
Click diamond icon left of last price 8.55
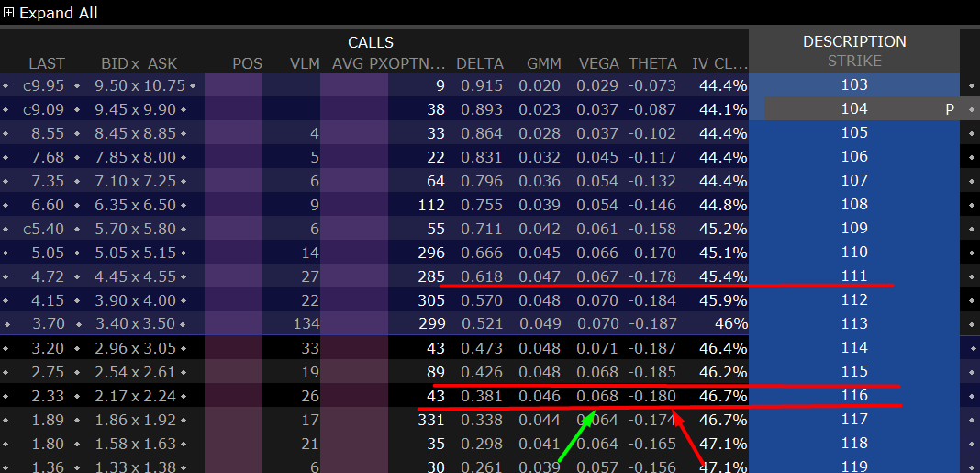pos(7,133)
